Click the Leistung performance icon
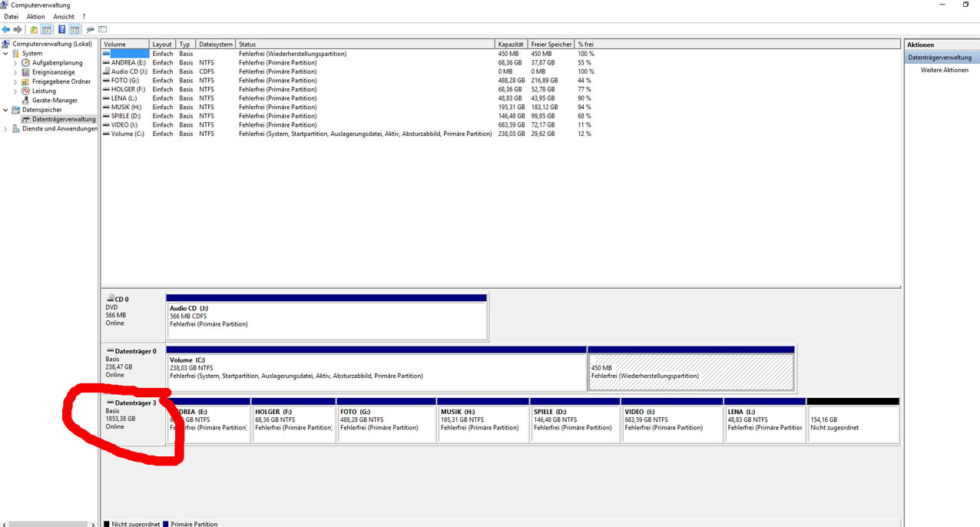Viewport: 980px width, 527px height. point(26,91)
